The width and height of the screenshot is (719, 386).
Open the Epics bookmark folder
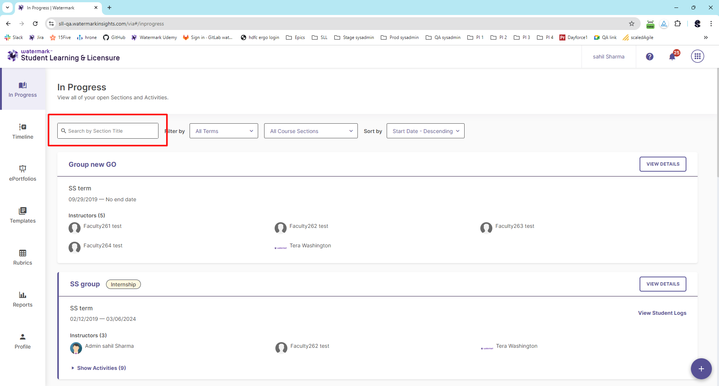(295, 38)
